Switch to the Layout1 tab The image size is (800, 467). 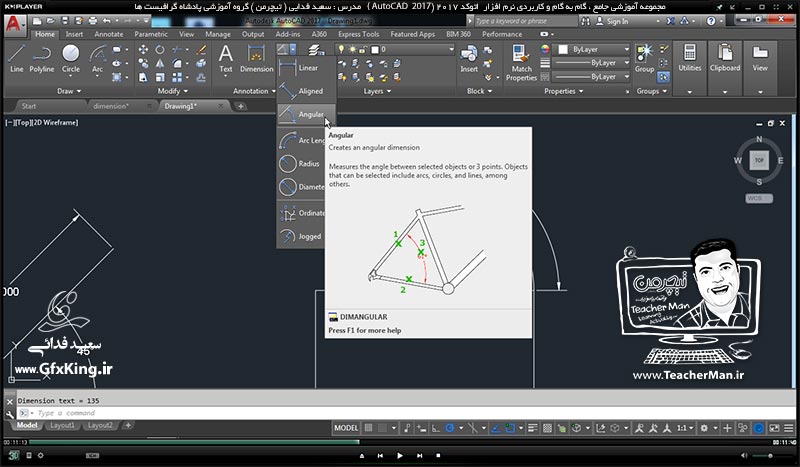(62, 426)
